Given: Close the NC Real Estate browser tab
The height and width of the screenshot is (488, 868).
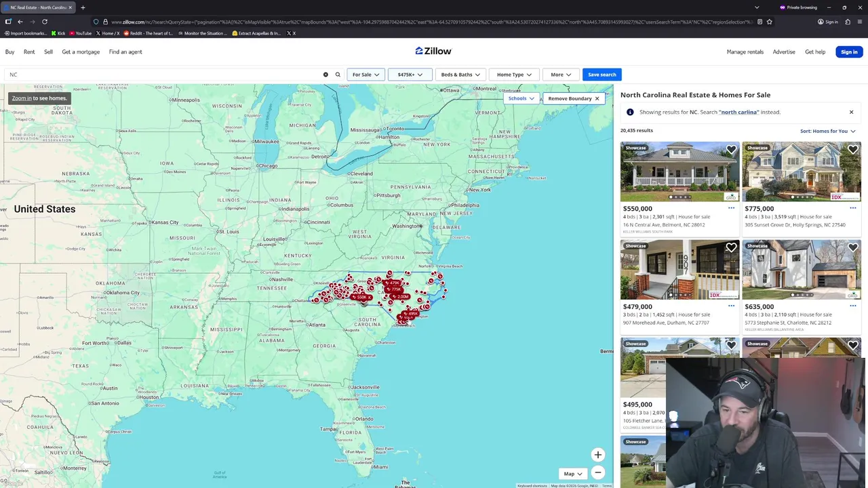Looking at the screenshot, I should click(x=70, y=7).
